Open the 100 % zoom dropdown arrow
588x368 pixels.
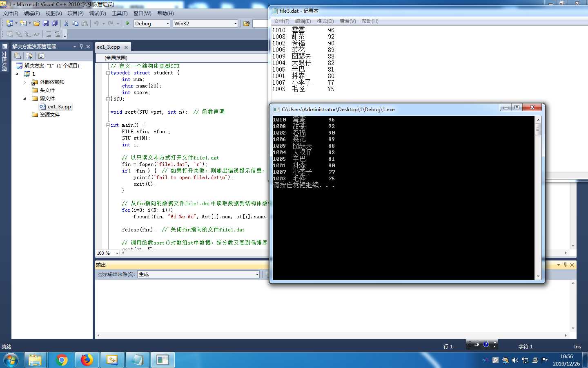click(x=117, y=253)
